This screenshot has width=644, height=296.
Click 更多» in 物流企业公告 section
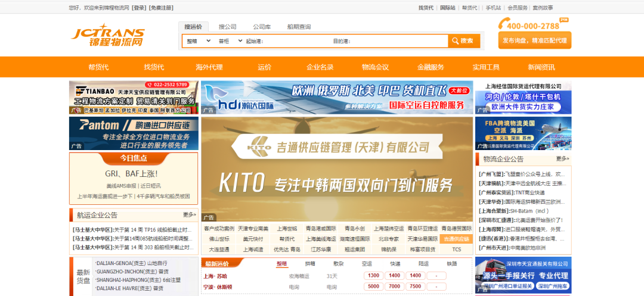pos(563,158)
